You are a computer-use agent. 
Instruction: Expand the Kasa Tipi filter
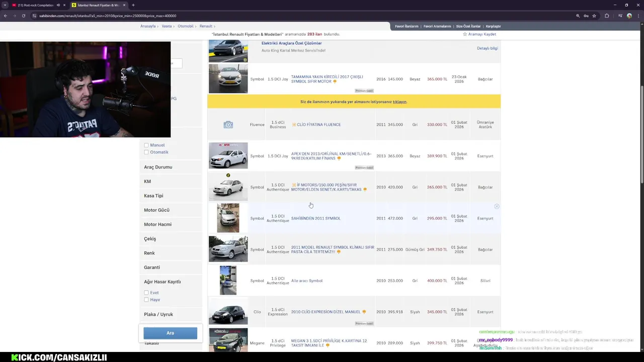pos(153,196)
